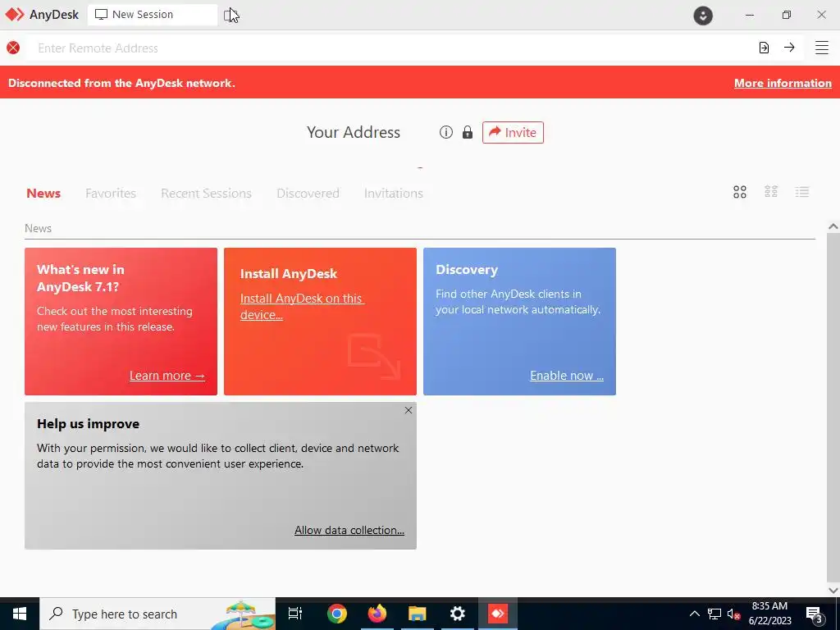Open File Explorer from taskbar
Screen dimensions: 840x630
pyautogui.click(x=418, y=614)
